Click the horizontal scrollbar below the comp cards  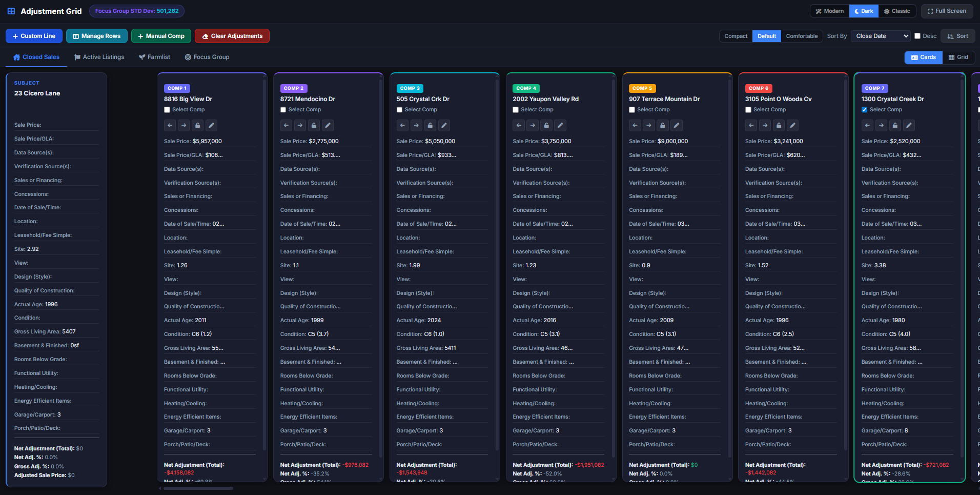click(198, 488)
